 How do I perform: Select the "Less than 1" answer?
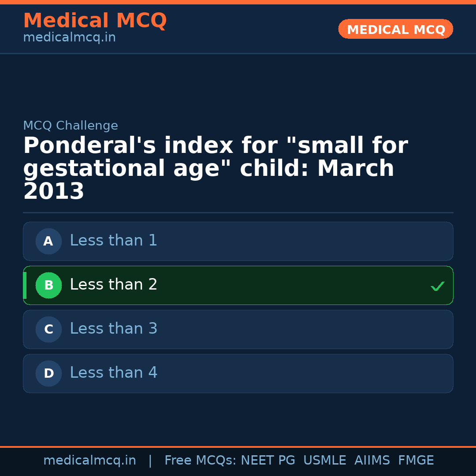coord(113,241)
